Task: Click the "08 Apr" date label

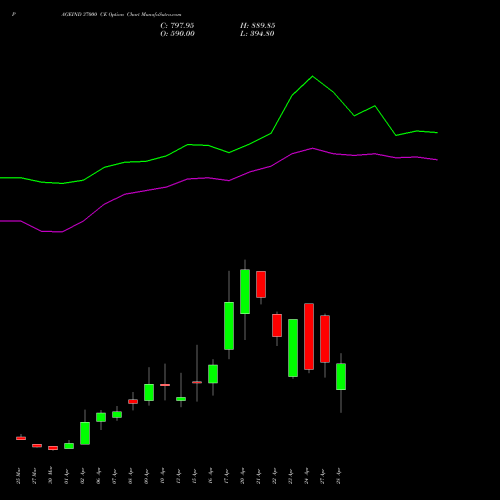Action: pyautogui.click(x=131, y=476)
